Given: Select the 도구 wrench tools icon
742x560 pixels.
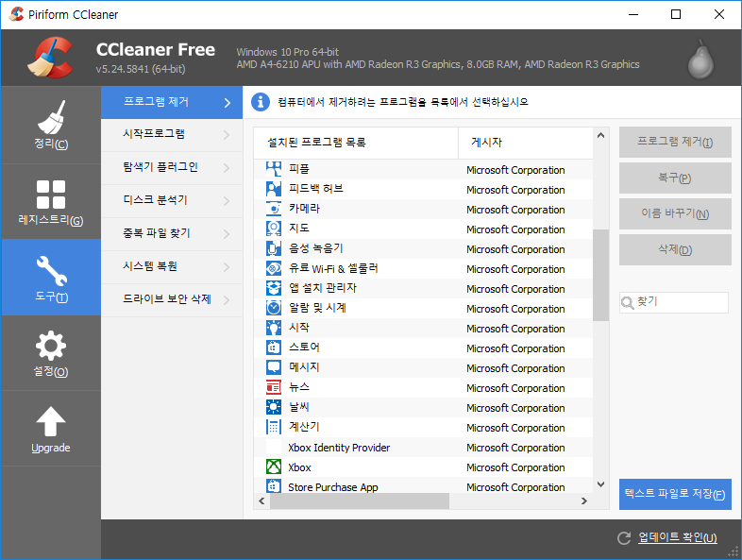Looking at the screenshot, I should coord(51,271).
